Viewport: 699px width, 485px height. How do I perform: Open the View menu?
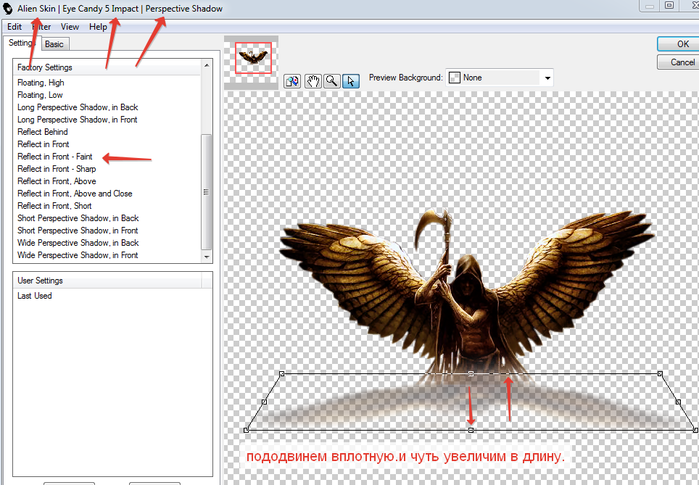[x=70, y=27]
